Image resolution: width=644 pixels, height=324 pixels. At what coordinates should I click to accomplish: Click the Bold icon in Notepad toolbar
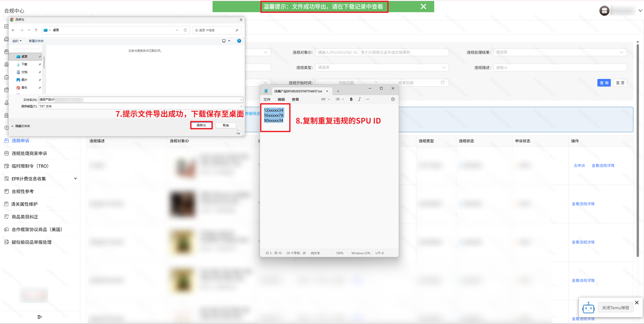[351, 99]
